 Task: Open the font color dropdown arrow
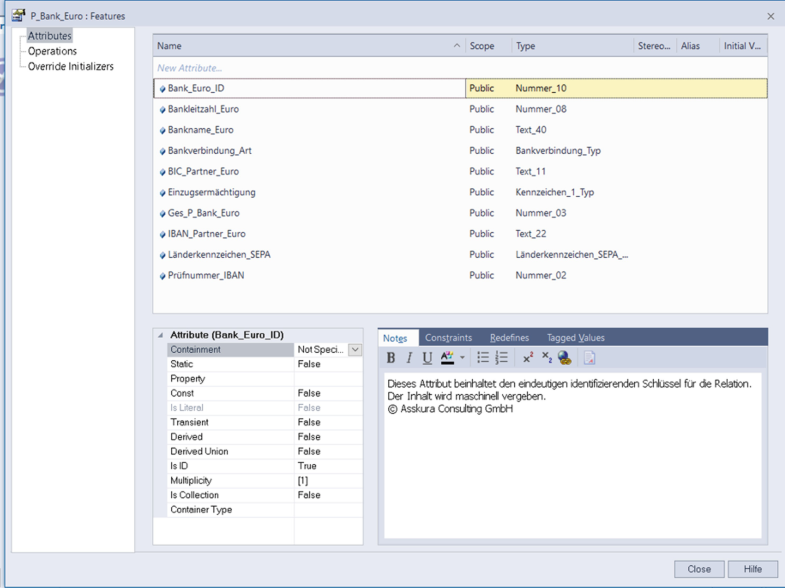click(x=462, y=358)
